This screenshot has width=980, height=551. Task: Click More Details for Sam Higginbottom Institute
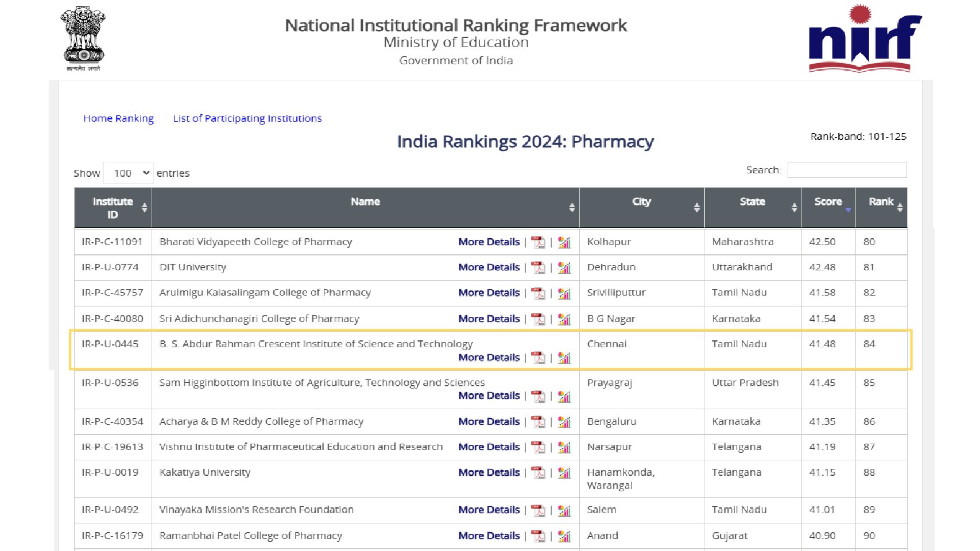489,396
